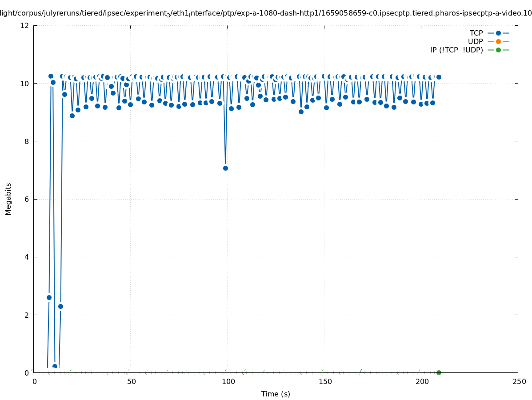Click the green IP legend marker

pyautogui.click(x=498, y=50)
